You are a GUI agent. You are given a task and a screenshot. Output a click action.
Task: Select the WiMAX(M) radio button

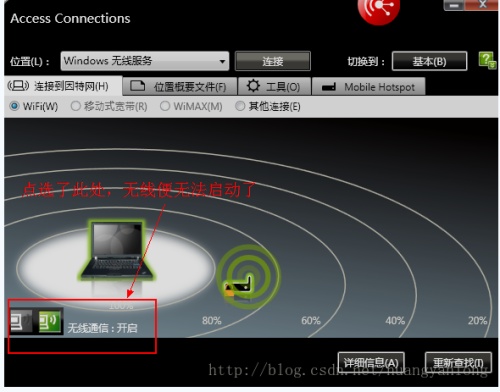tap(165, 106)
